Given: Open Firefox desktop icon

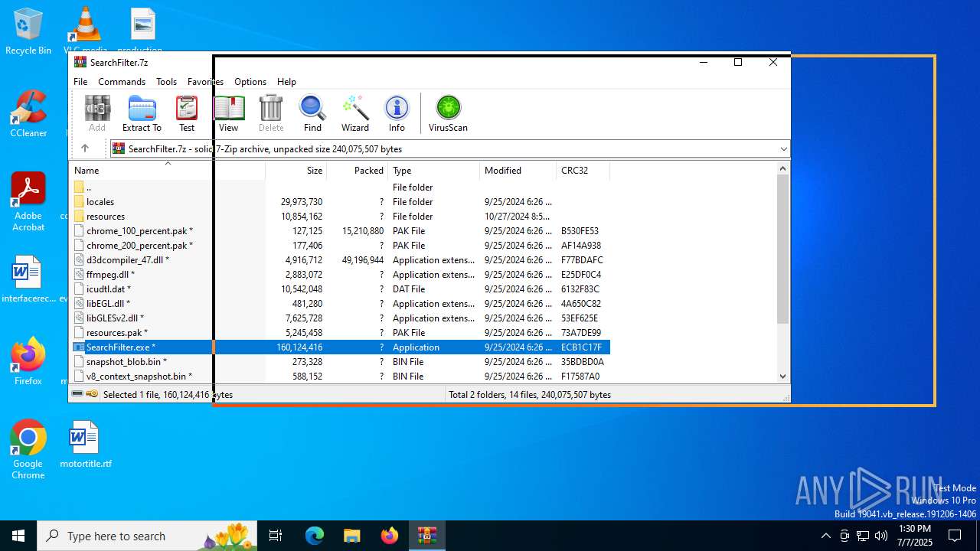Looking at the screenshot, I should [x=28, y=361].
